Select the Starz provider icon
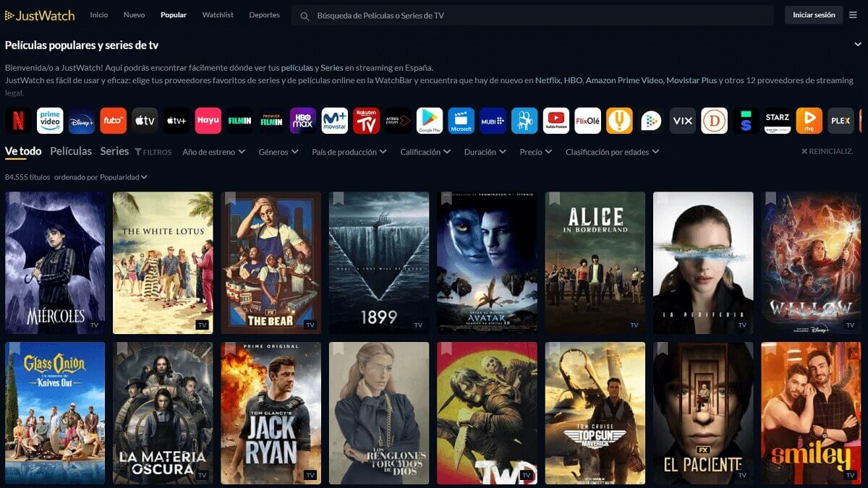Image resolution: width=868 pixels, height=488 pixels. click(x=778, y=121)
